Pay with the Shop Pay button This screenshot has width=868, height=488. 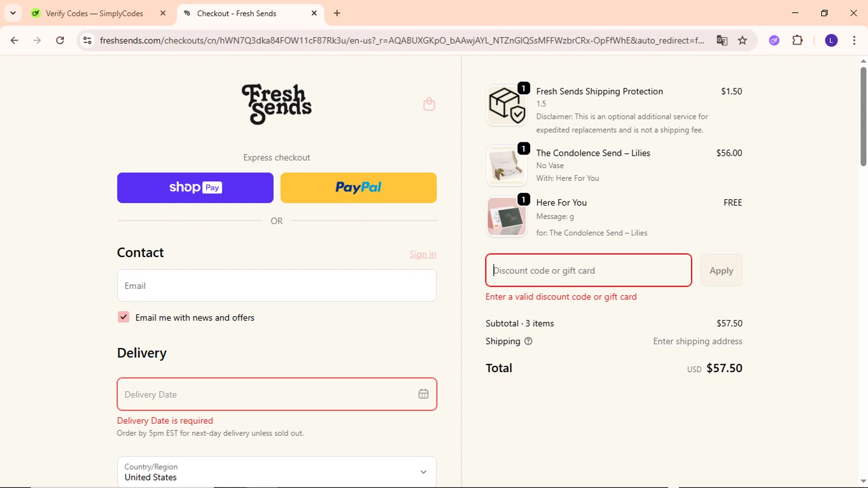[195, 188]
